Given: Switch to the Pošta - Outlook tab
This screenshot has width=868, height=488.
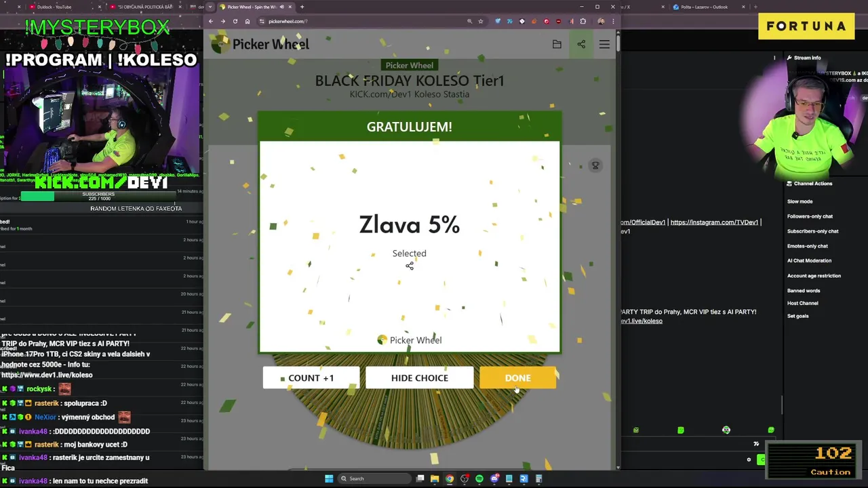Looking at the screenshot, I should tap(707, 7).
